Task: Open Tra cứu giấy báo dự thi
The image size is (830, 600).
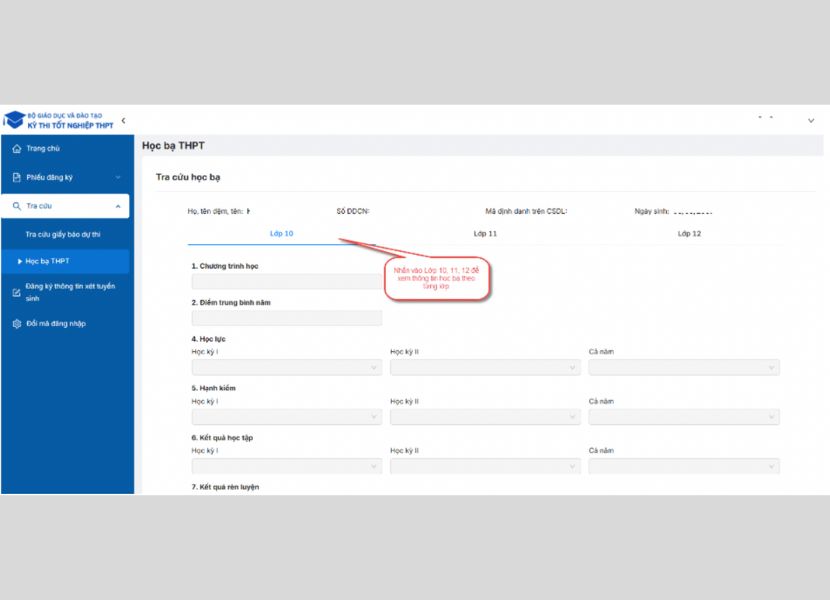Action: (63, 234)
